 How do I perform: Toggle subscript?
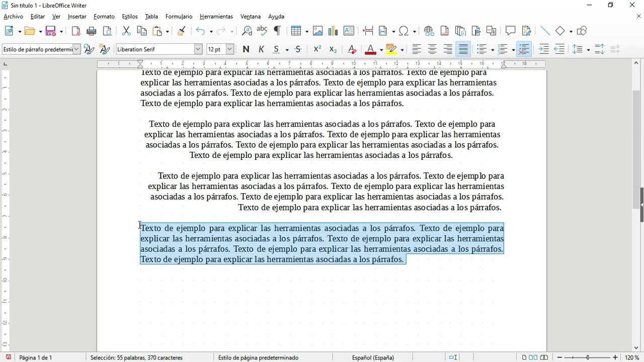pyautogui.click(x=333, y=49)
